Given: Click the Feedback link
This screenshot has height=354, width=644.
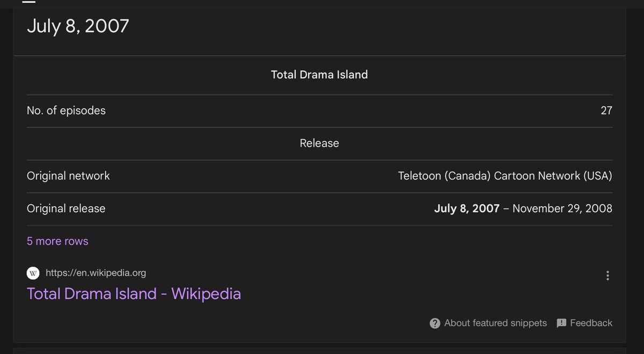Looking at the screenshot, I should (591, 323).
